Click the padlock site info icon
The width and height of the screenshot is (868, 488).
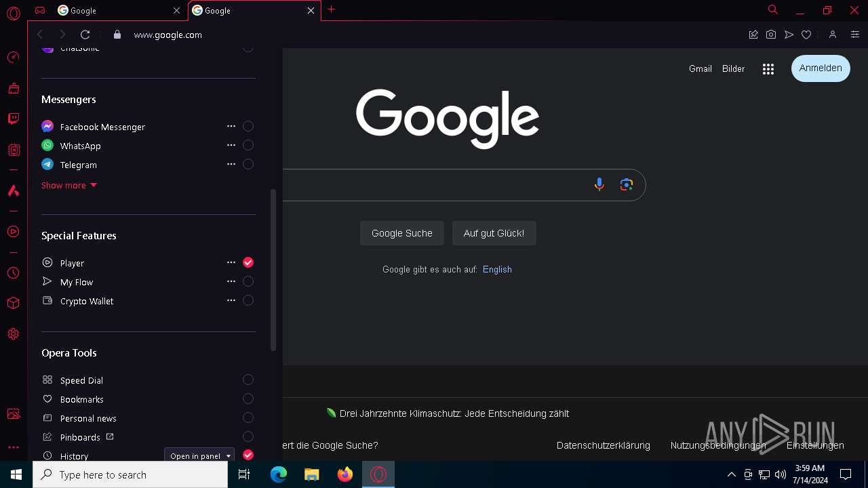tap(117, 35)
